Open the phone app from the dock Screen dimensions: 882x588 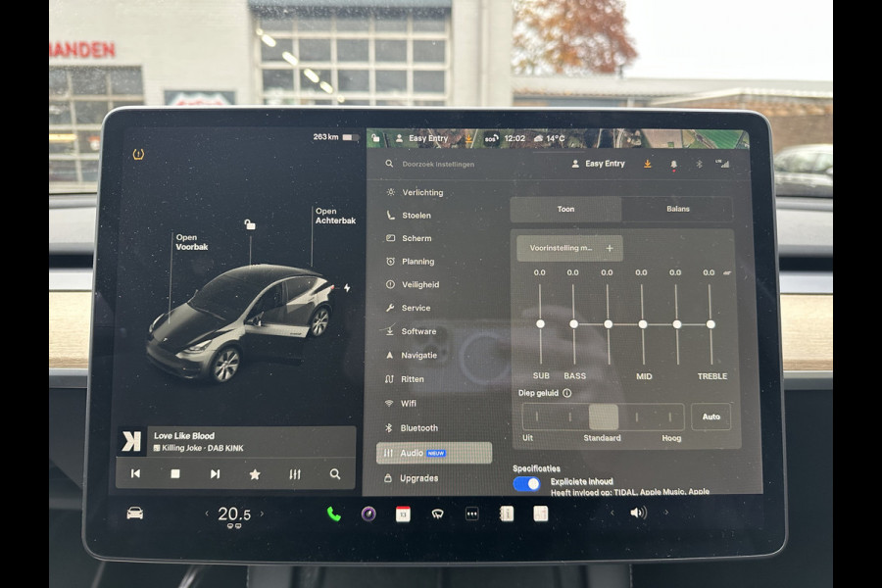coord(334,513)
